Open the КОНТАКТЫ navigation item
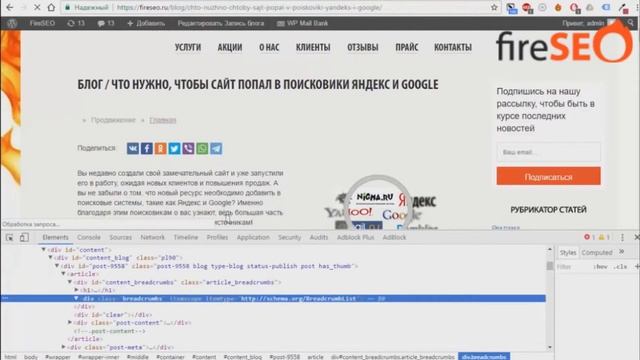The image size is (640, 360). [453, 47]
